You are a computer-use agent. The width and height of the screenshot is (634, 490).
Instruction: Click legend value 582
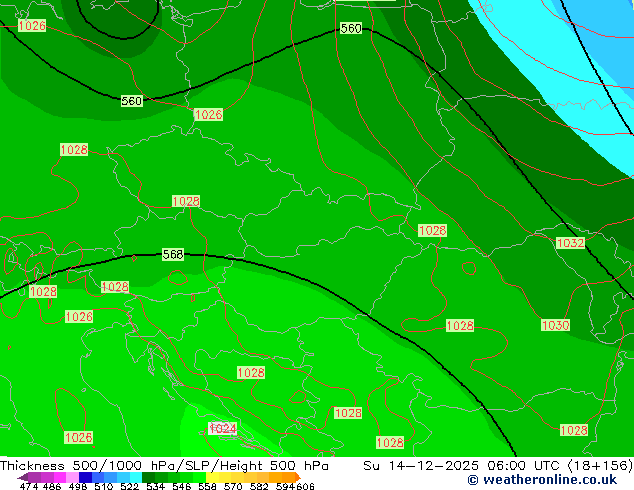[259, 486]
